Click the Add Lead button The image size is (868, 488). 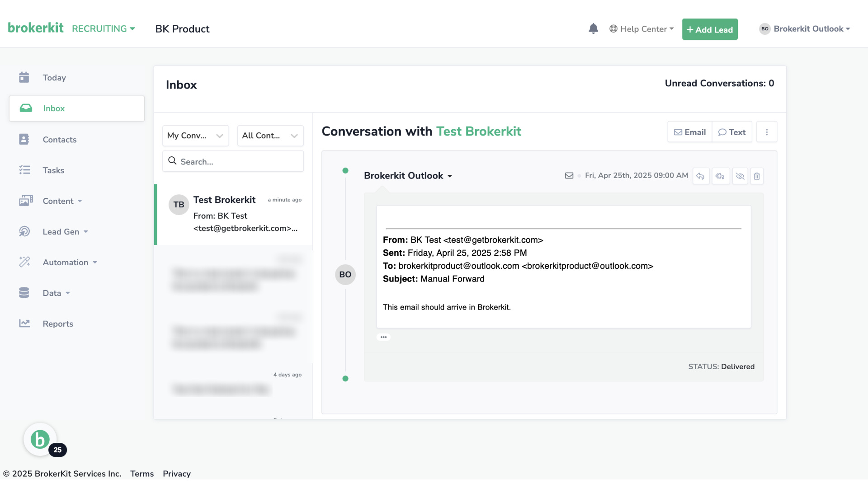pos(710,29)
